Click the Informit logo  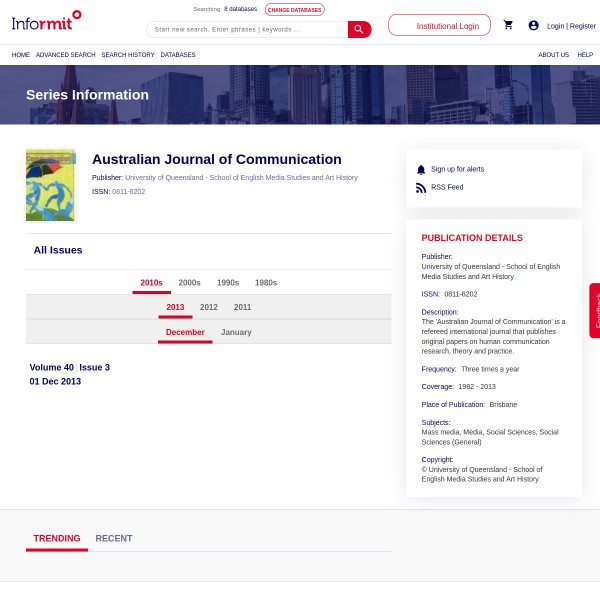click(46, 20)
